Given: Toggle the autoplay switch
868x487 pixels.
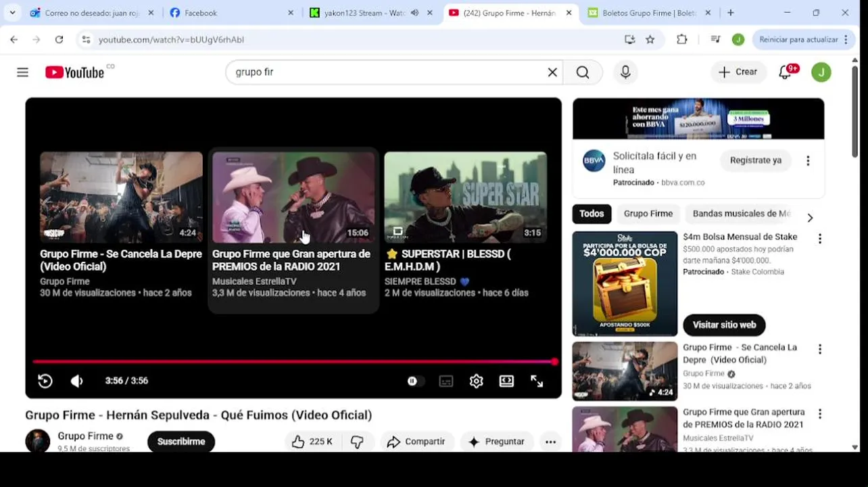Looking at the screenshot, I should [x=414, y=381].
